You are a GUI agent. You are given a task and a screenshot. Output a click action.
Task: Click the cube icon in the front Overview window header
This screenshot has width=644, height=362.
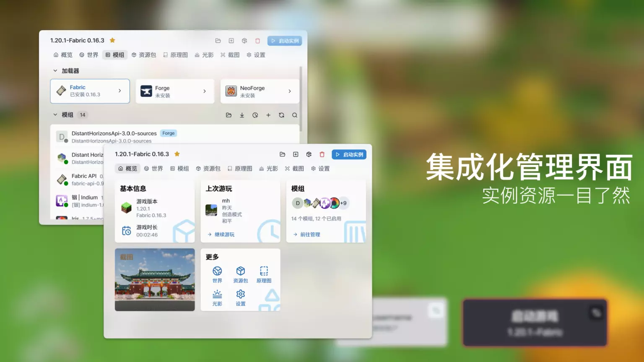(309, 154)
